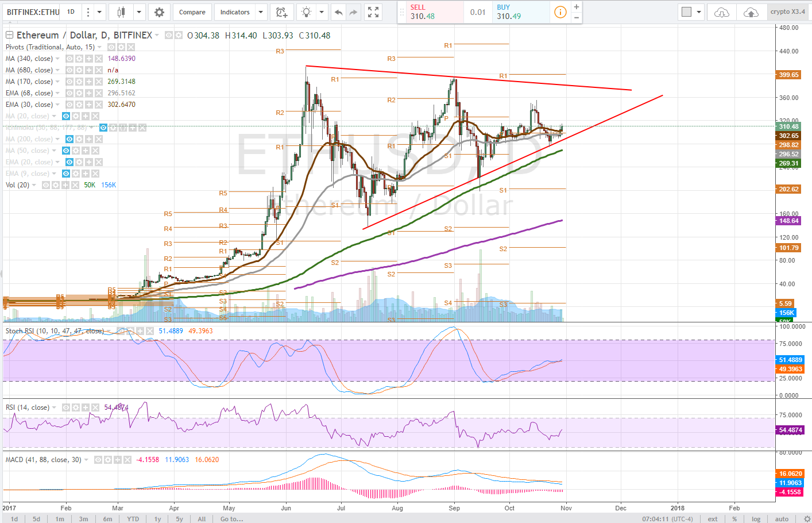Expand the chart style dropdown arrow
The image size is (812, 523).
pos(139,12)
